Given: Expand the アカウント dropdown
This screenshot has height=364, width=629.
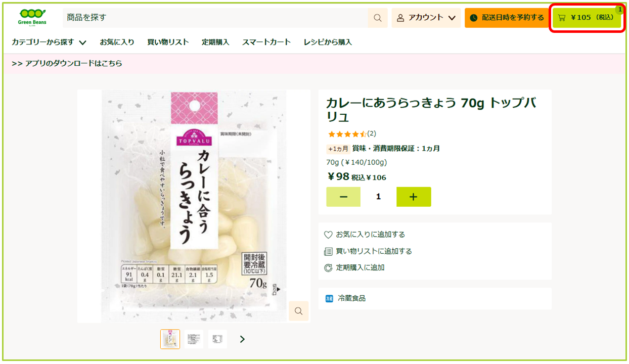Looking at the screenshot, I should pos(426,18).
